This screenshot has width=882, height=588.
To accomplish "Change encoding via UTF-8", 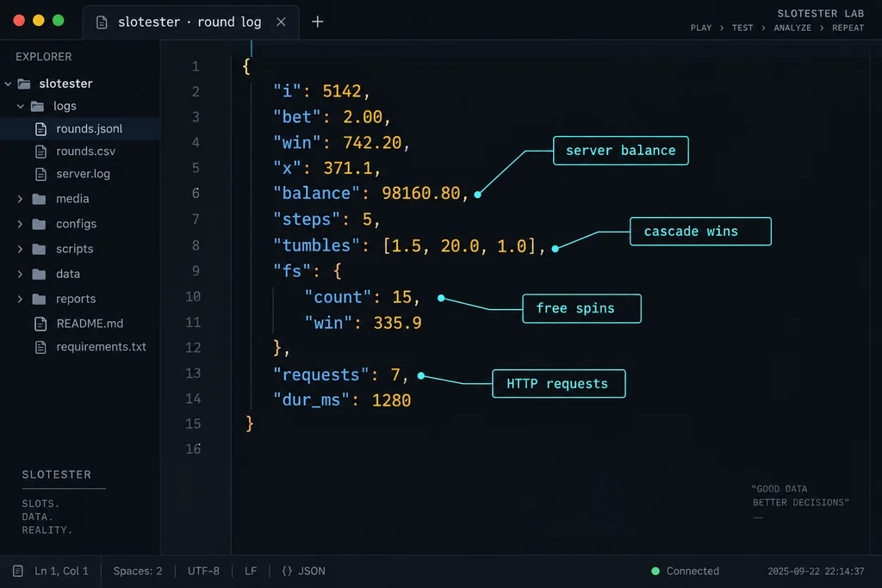I will (x=203, y=571).
